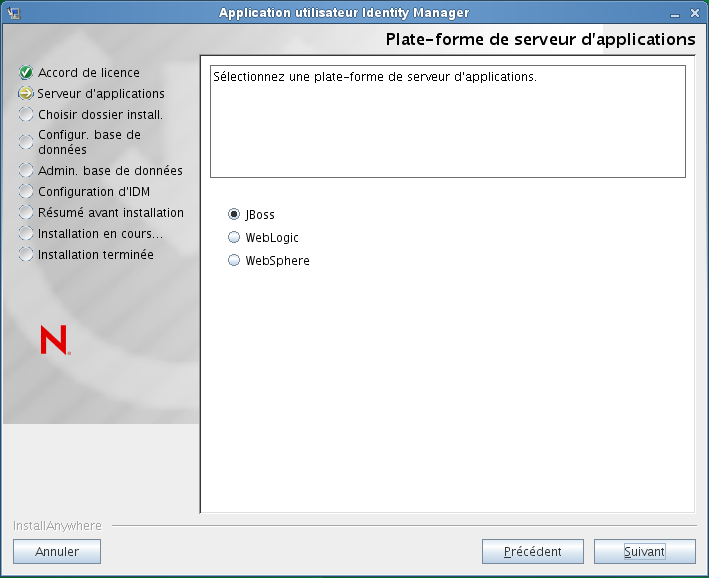Viewport: 709px width, 578px height.
Task: Click the 'Installation terminée' step label
Action: point(96,255)
